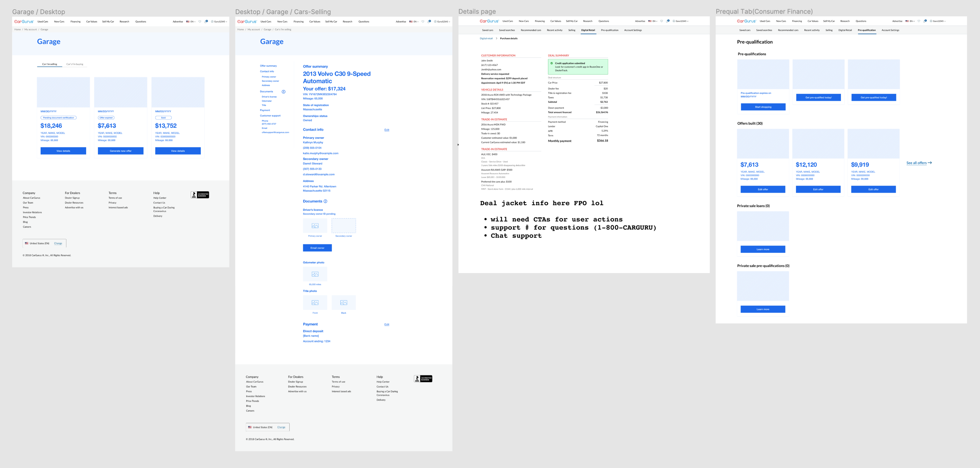Click CarGurus logo in Cars-Selling frame
The image size is (980, 468).
[x=247, y=22]
